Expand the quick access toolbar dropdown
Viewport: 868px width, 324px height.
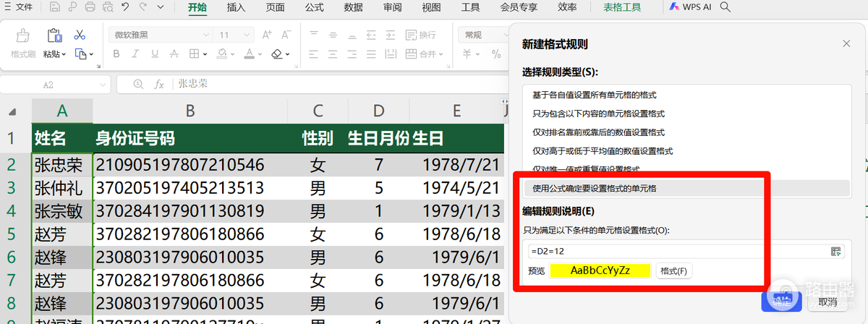pos(161,8)
